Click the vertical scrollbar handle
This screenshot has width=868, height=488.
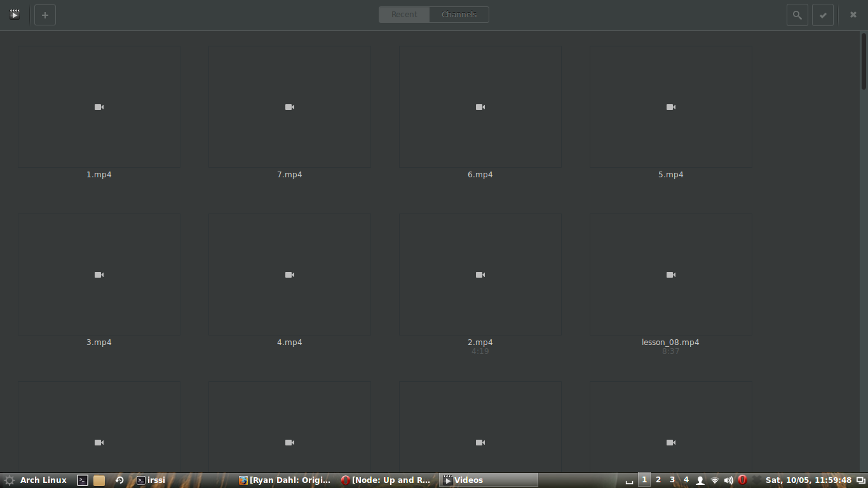864,62
